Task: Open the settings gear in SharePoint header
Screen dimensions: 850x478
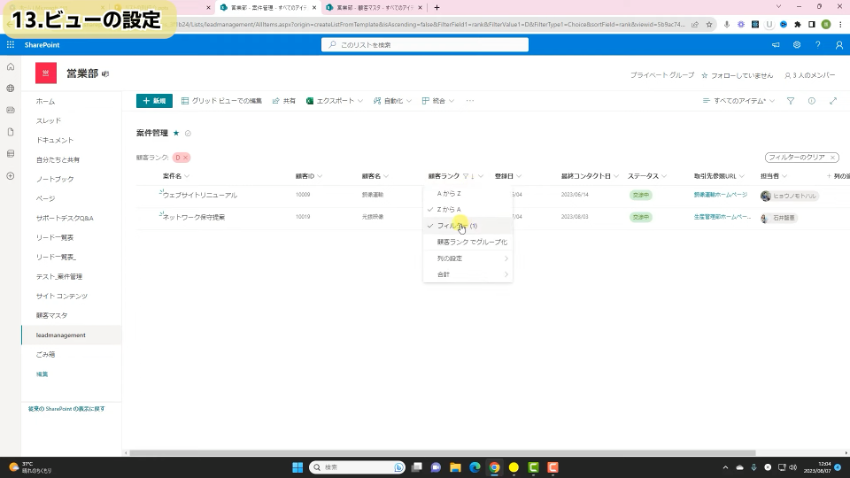Action: 796,44
